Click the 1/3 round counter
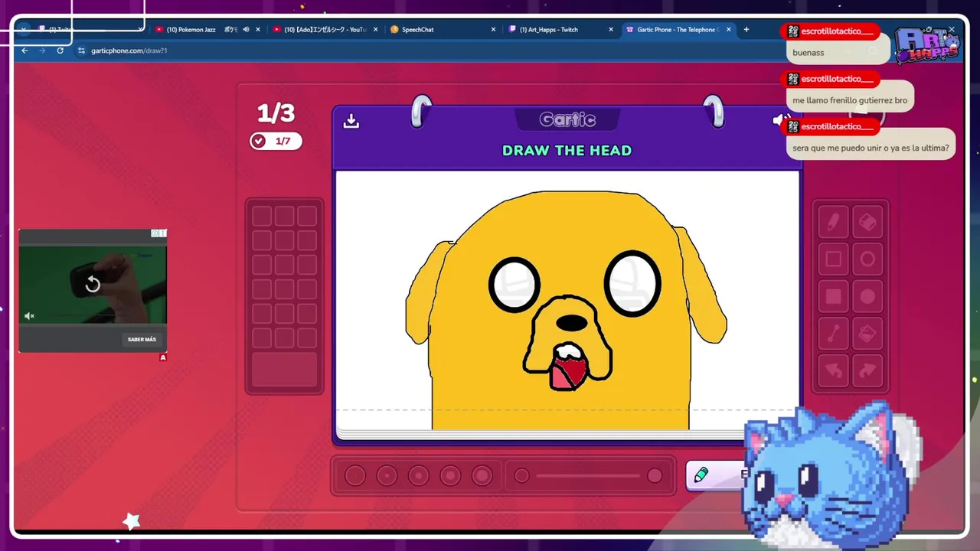 (276, 113)
